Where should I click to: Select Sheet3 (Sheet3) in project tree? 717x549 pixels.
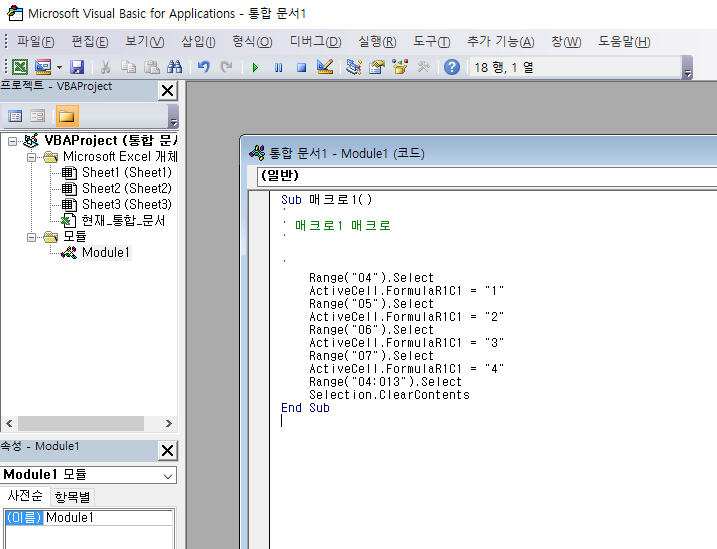coord(127,204)
